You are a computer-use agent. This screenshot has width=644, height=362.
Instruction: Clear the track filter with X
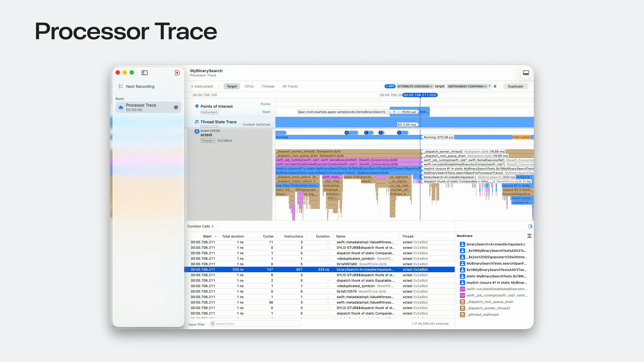pyautogui.click(x=495, y=86)
